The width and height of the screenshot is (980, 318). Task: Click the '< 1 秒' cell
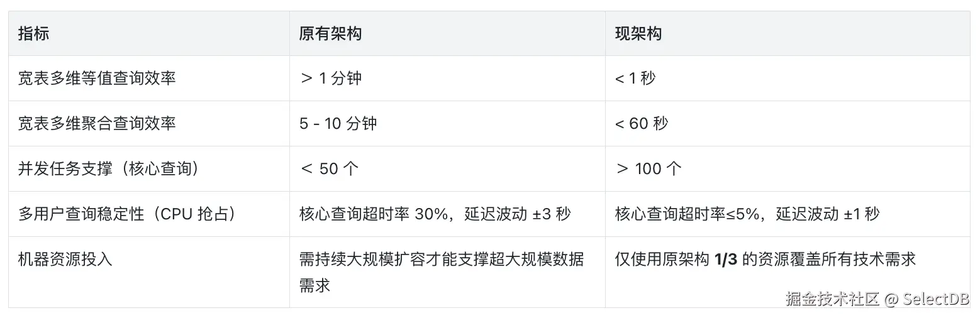[x=635, y=79]
